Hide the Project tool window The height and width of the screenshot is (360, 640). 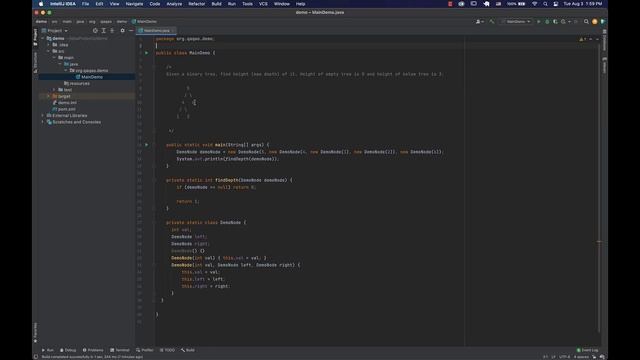point(131,31)
